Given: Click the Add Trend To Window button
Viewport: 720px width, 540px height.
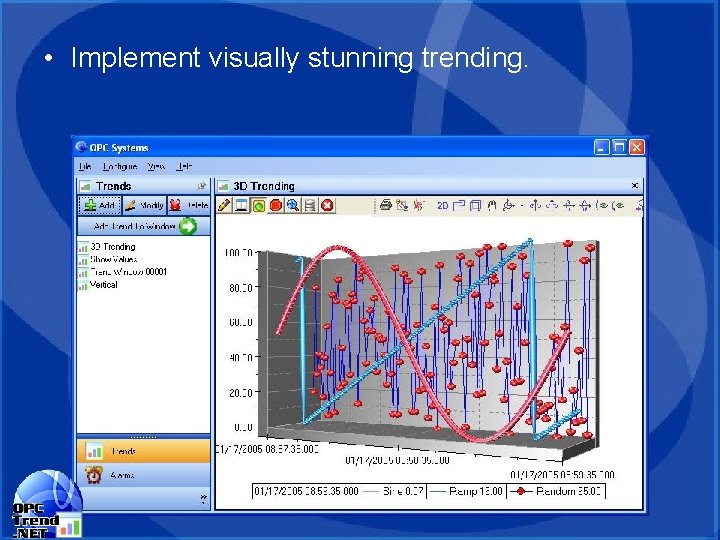Looking at the screenshot, I should (144, 226).
